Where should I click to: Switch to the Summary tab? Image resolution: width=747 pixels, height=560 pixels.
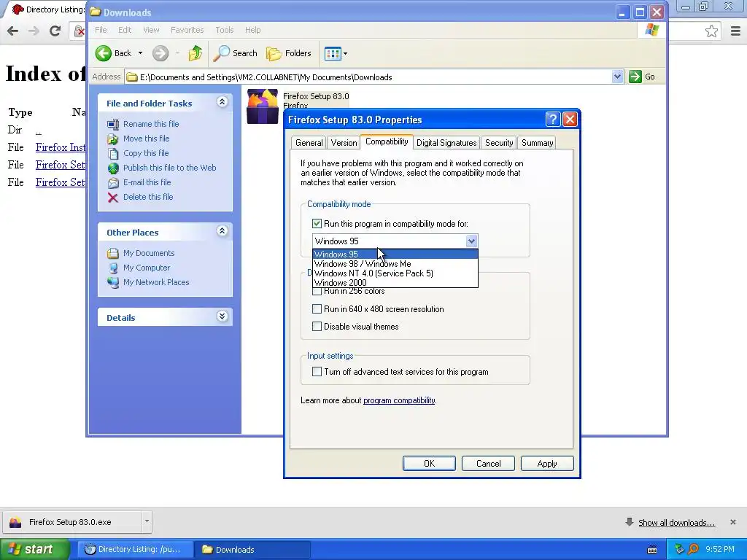(x=537, y=143)
